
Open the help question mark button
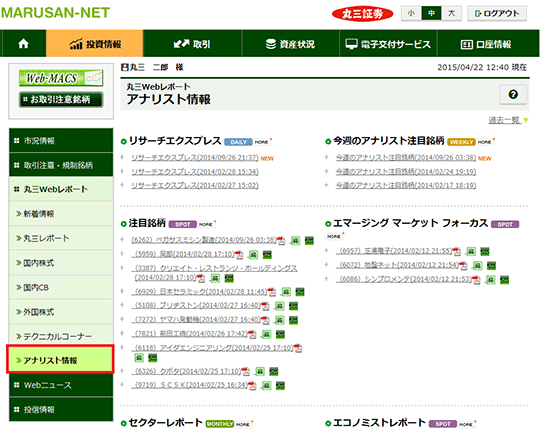click(x=513, y=94)
